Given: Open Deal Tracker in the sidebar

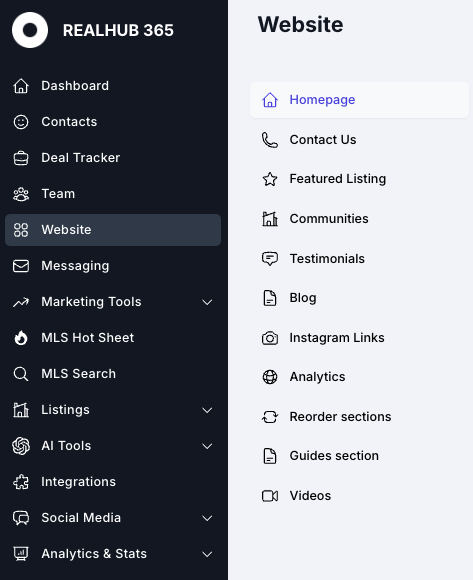Looking at the screenshot, I should click(x=81, y=158).
